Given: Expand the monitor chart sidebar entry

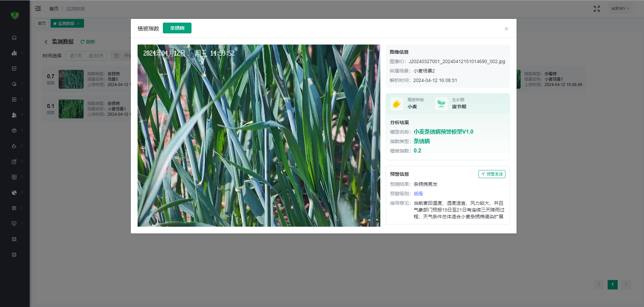Looking at the screenshot, I should pos(14,223).
